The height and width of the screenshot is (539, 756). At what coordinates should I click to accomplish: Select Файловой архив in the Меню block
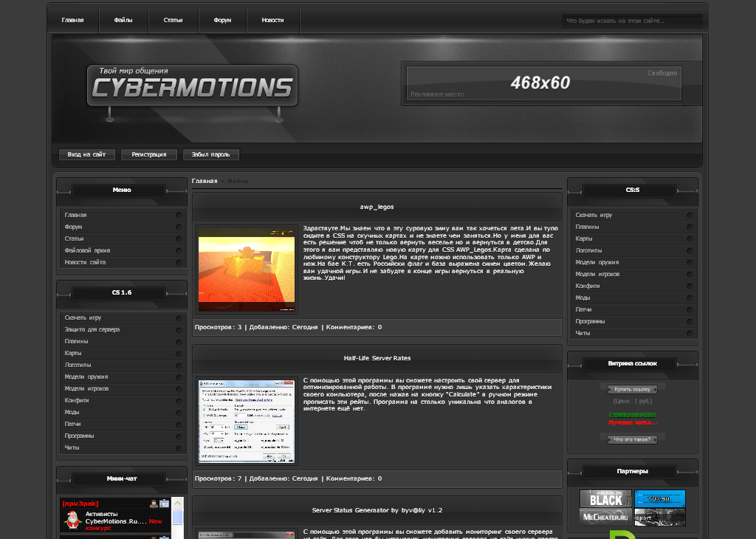click(x=122, y=250)
